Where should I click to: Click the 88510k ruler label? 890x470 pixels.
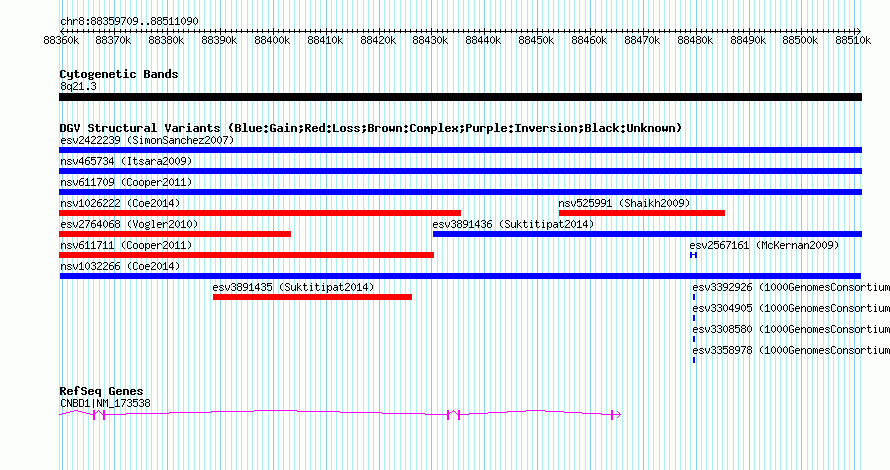click(x=853, y=40)
